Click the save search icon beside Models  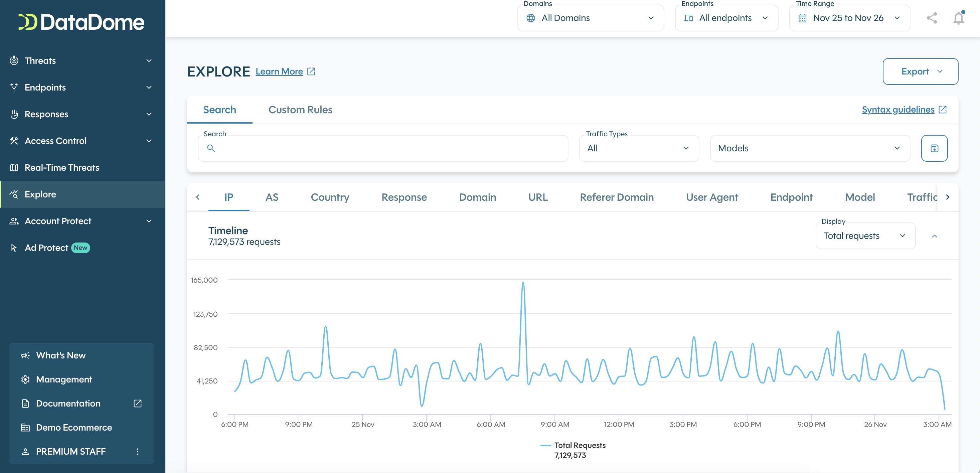(934, 148)
